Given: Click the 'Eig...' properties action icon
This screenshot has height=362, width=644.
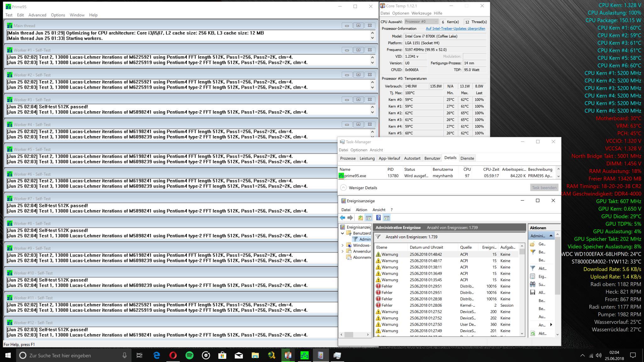Looking at the screenshot, I should (x=533, y=277).
